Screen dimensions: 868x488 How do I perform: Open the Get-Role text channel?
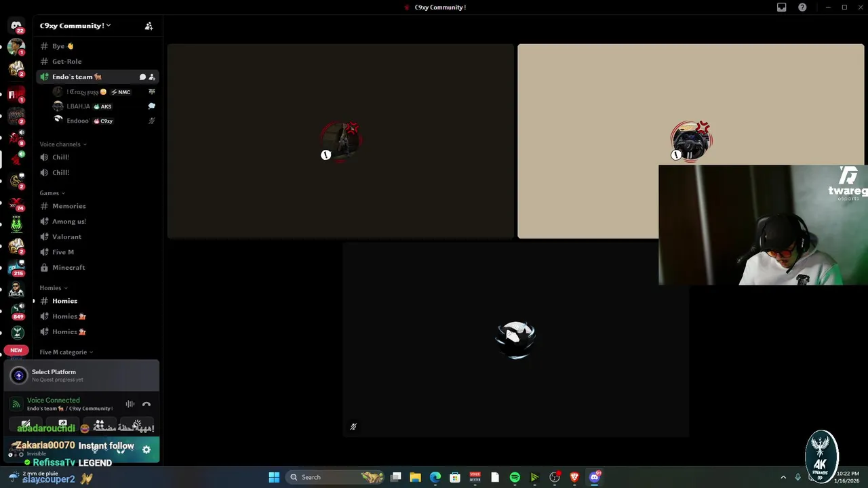(x=98, y=62)
